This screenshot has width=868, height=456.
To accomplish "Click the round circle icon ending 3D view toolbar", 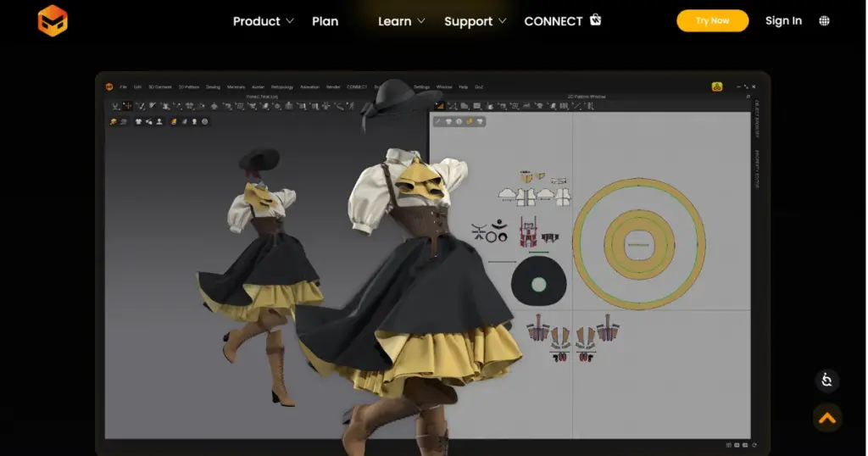I will click(205, 122).
